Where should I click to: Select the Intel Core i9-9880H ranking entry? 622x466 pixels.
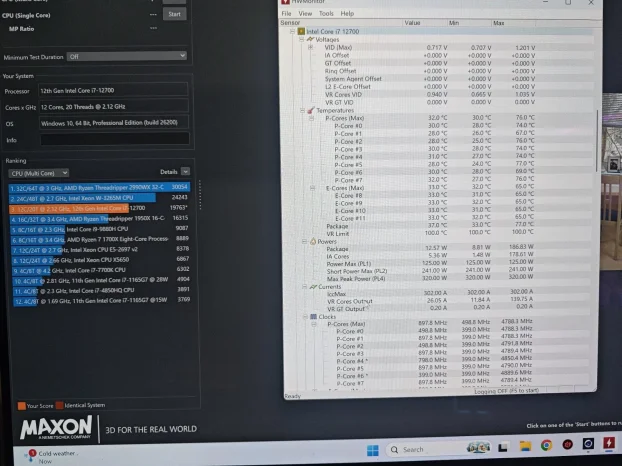pyautogui.click(x=100, y=229)
